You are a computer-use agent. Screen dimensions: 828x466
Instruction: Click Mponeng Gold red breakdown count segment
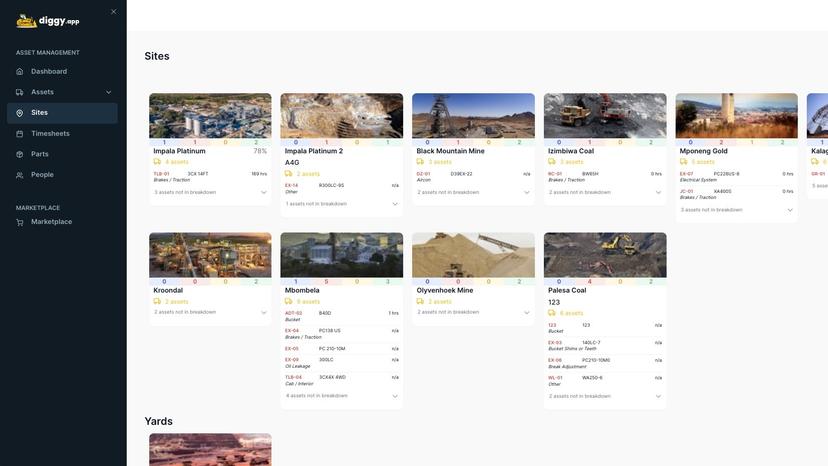(x=721, y=142)
